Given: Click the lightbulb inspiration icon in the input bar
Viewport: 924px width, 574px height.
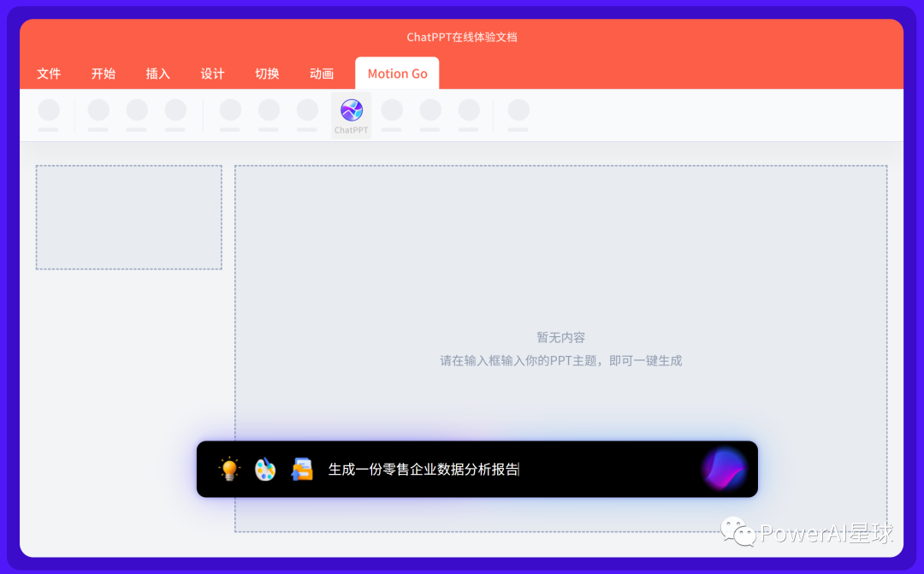Looking at the screenshot, I should (x=229, y=469).
